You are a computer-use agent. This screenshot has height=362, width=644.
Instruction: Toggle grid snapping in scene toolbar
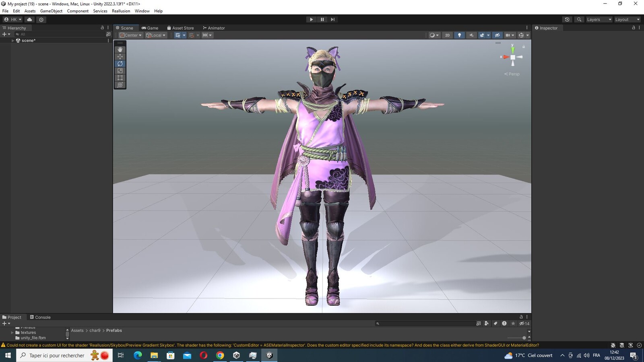[x=191, y=35]
